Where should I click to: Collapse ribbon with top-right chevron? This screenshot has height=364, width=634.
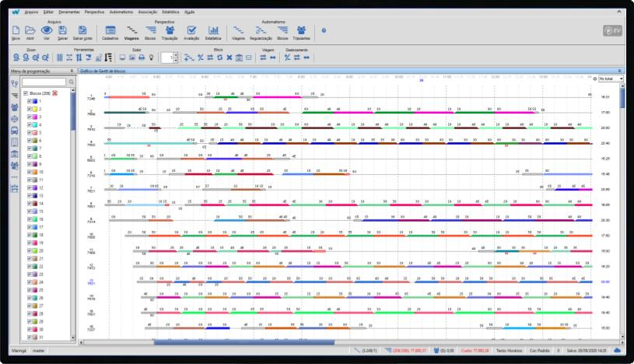click(619, 12)
